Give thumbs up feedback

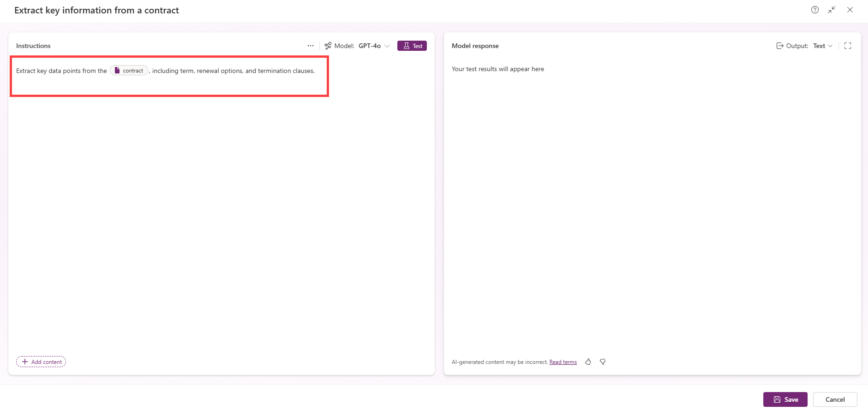pos(588,362)
